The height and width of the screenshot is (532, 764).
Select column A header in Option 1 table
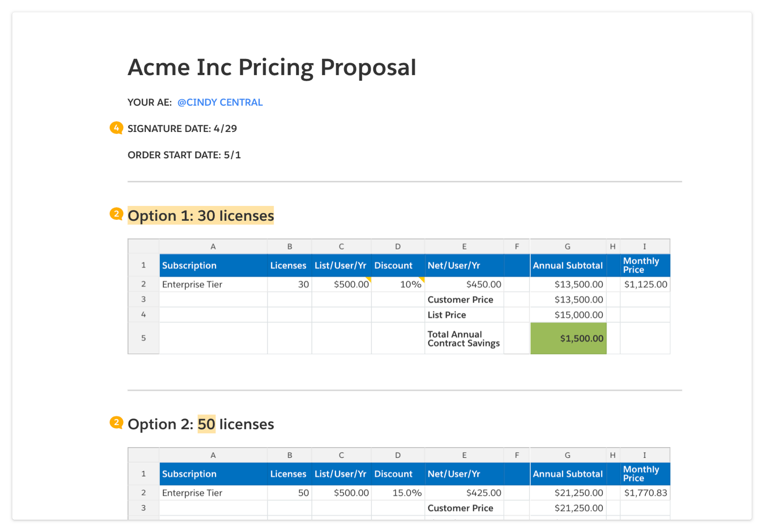coord(213,246)
